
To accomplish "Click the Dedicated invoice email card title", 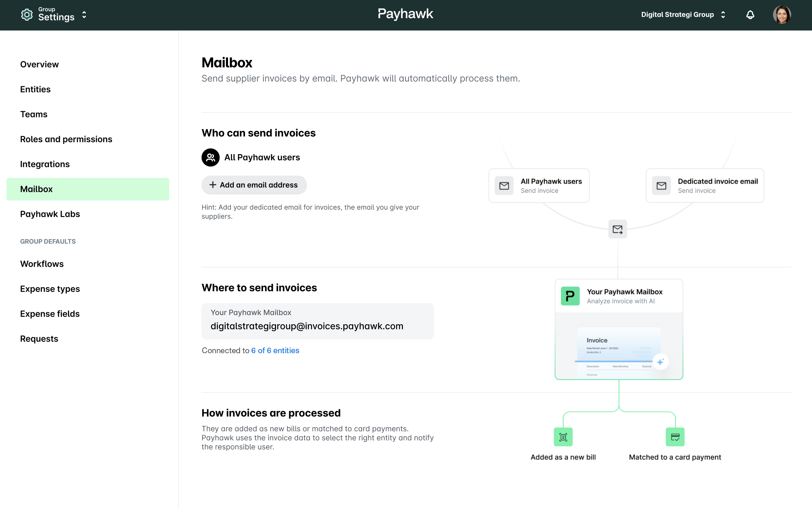I will [718, 181].
